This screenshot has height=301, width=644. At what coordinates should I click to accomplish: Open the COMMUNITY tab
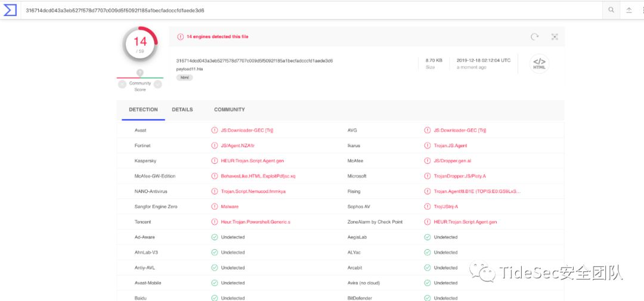(x=230, y=110)
